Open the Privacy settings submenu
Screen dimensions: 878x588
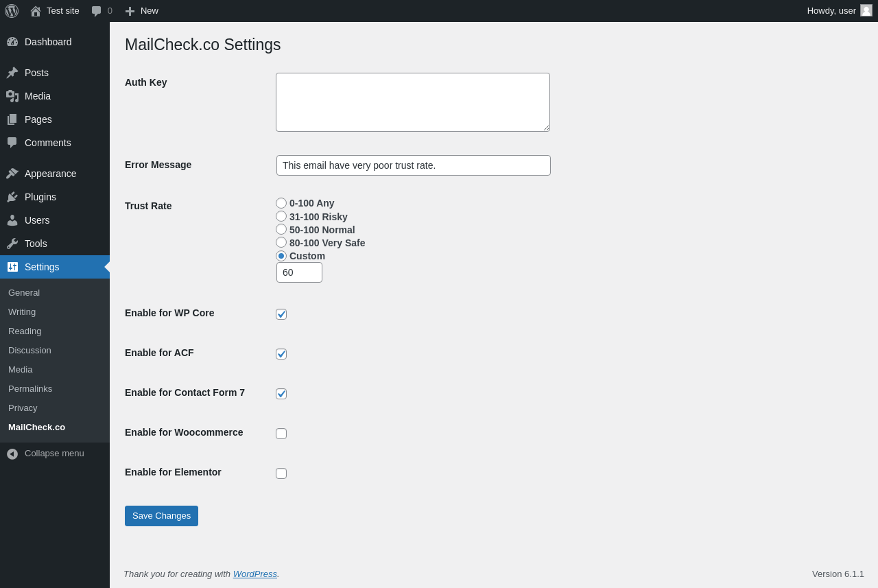pyautogui.click(x=23, y=408)
